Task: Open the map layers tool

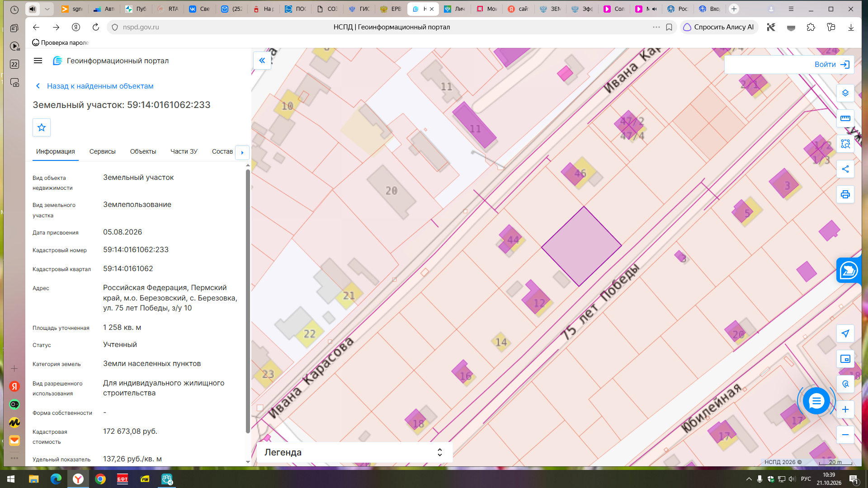Action: 845,93
